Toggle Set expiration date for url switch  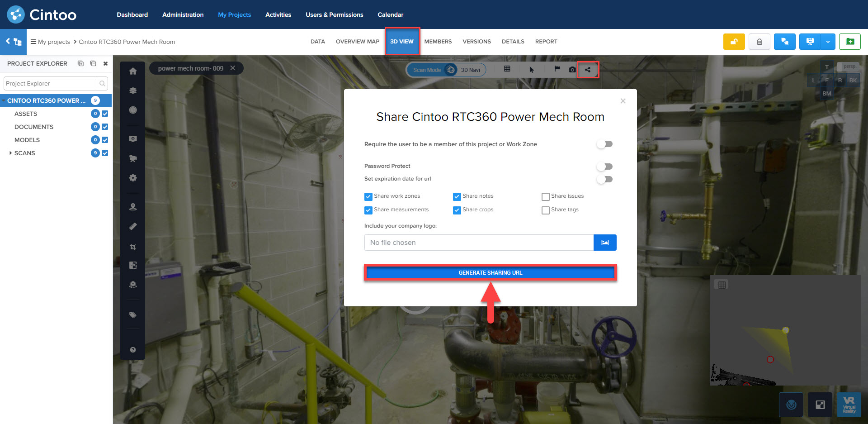(604, 179)
